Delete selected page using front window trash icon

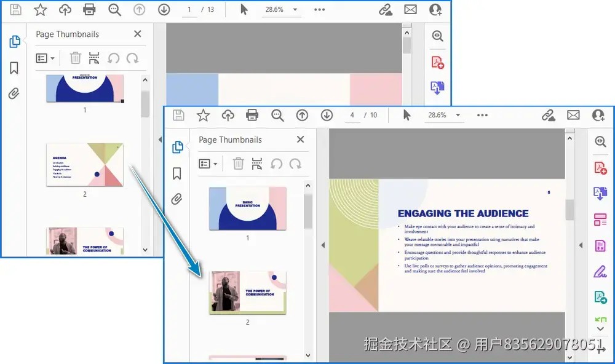238,164
